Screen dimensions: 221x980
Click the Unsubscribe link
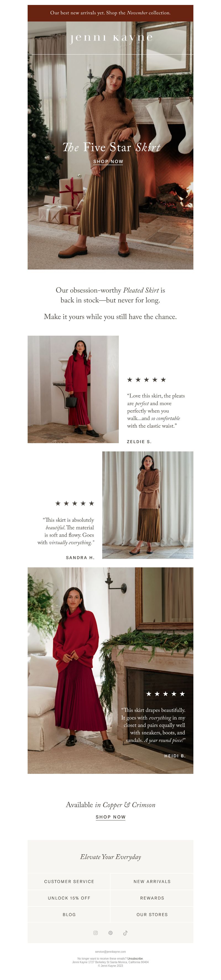135,958
